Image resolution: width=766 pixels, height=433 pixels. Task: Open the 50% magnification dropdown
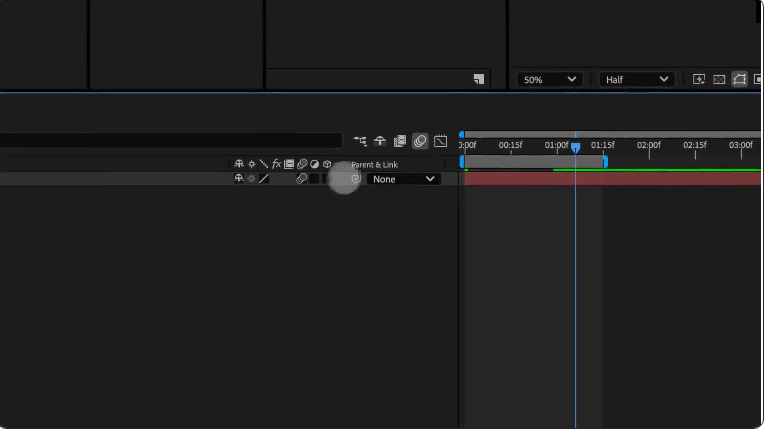pos(550,80)
